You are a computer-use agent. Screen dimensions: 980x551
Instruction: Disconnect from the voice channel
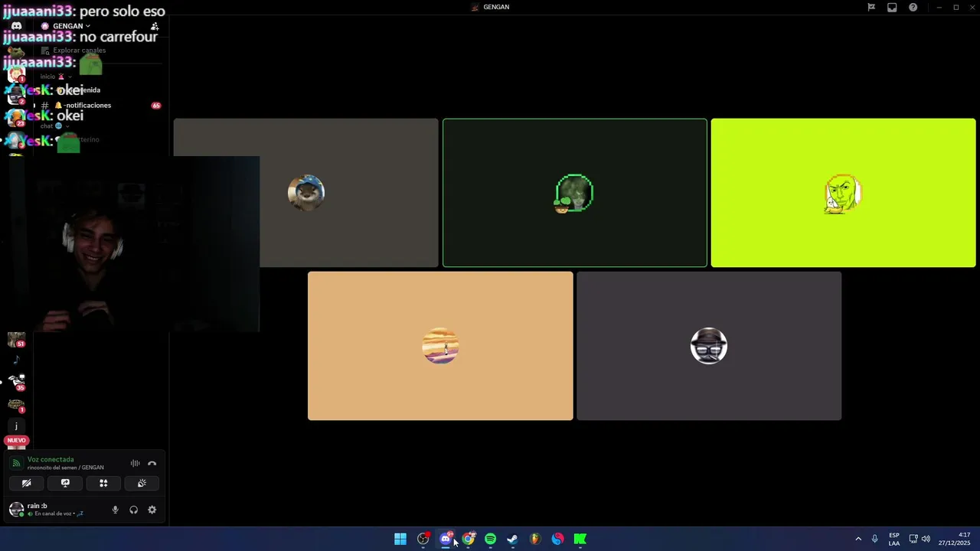152,463
